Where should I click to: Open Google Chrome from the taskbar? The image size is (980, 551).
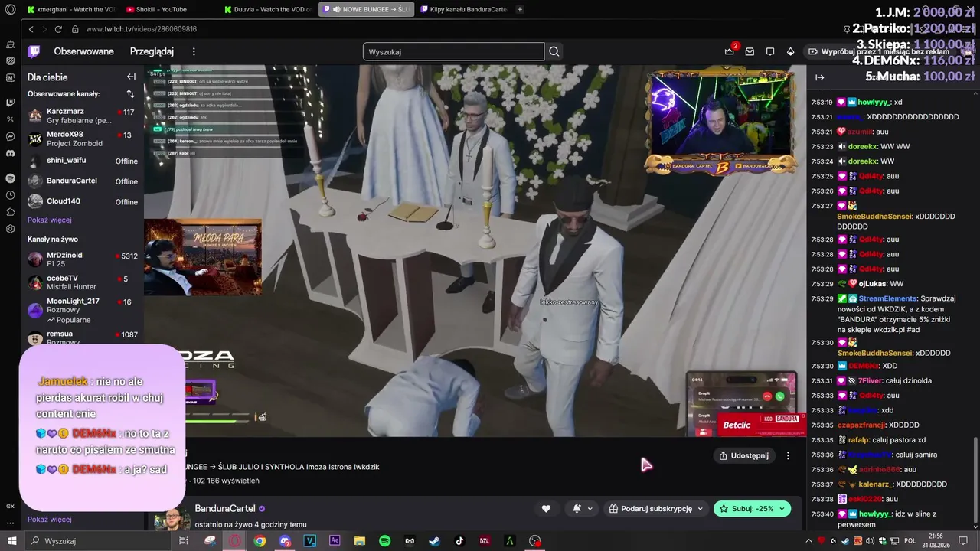tap(260, 541)
